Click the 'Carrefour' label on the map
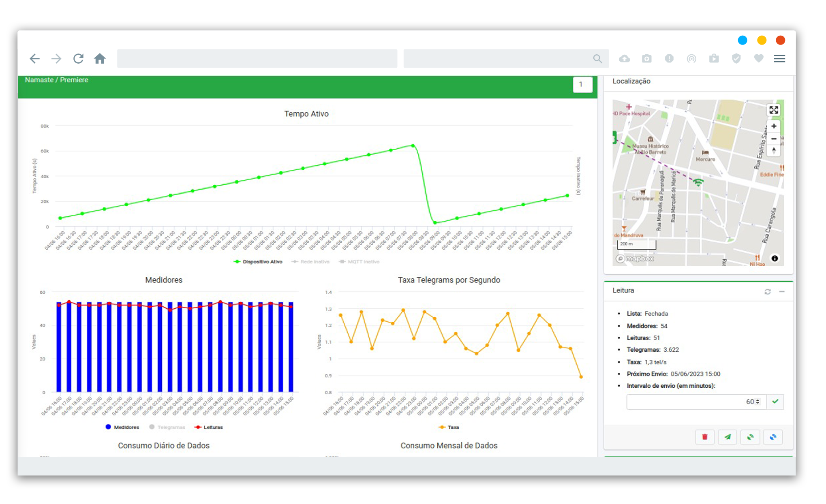Screen dimensions: 826x504 (643, 199)
